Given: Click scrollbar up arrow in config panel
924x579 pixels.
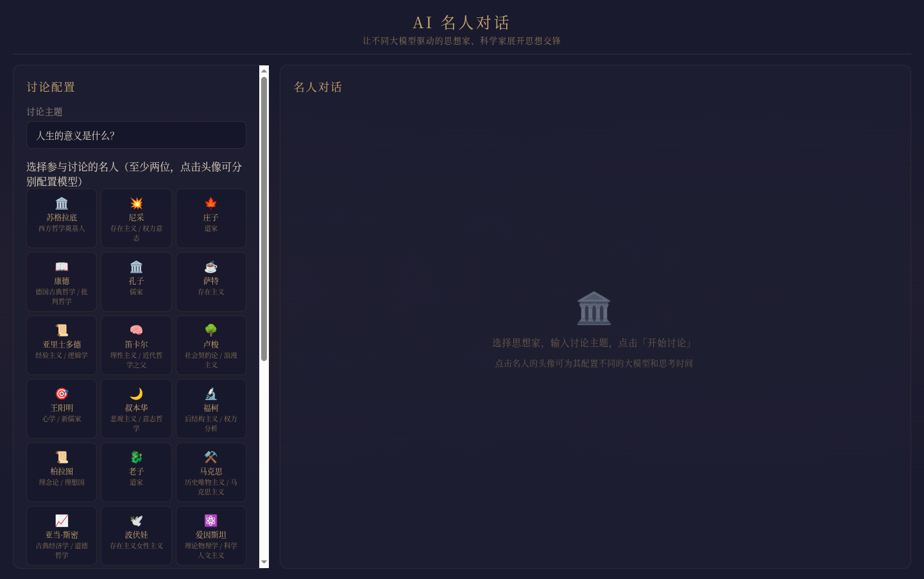Looking at the screenshot, I should pyautogui.click(x=264, y=71).
